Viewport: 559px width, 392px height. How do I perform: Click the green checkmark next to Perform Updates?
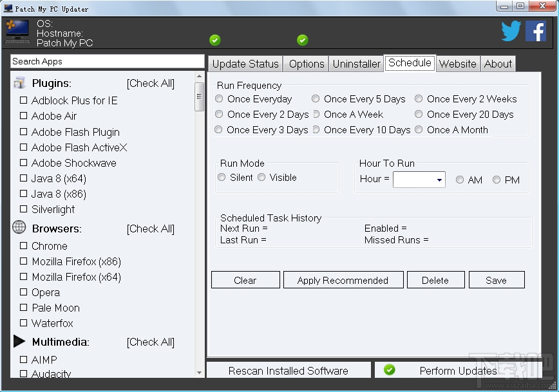click(390, 369)
